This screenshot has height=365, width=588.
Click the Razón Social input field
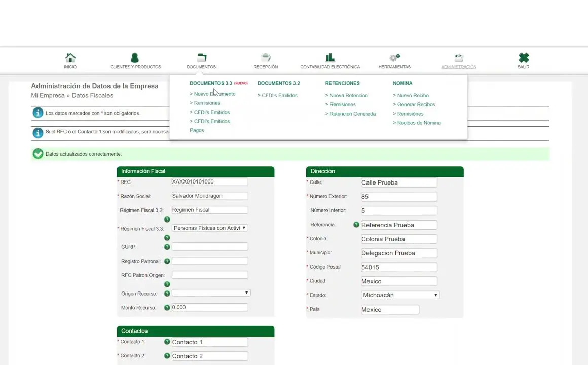click(x=210, y=196)
